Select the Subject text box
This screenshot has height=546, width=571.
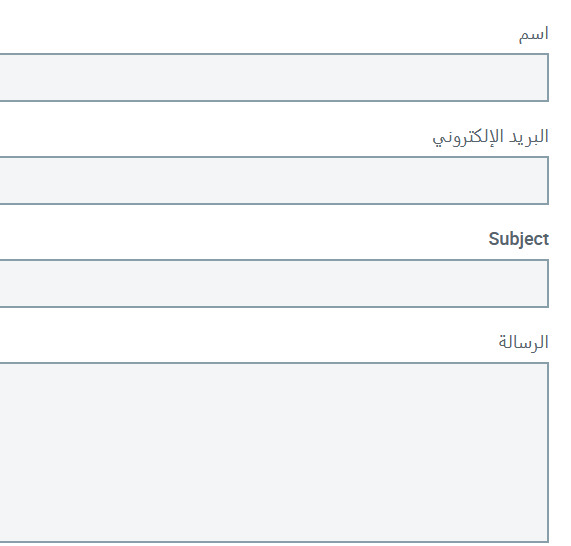pyautogui.click(x=274, y=283)
